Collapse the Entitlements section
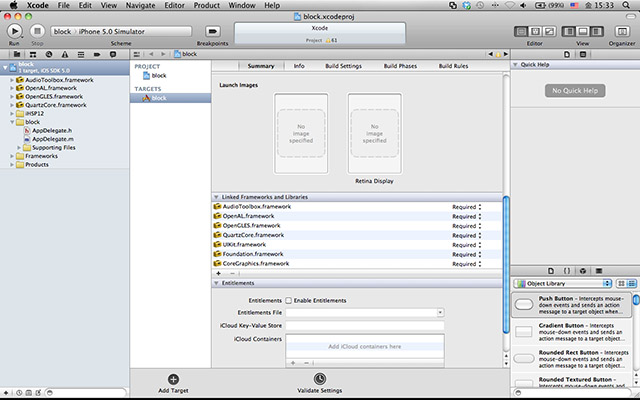Screen dimensions: 640x400 tap(216, 283)
